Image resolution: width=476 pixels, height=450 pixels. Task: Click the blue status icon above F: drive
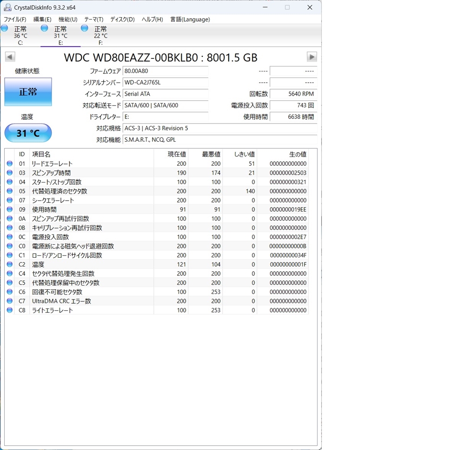(x=84, y=28)
